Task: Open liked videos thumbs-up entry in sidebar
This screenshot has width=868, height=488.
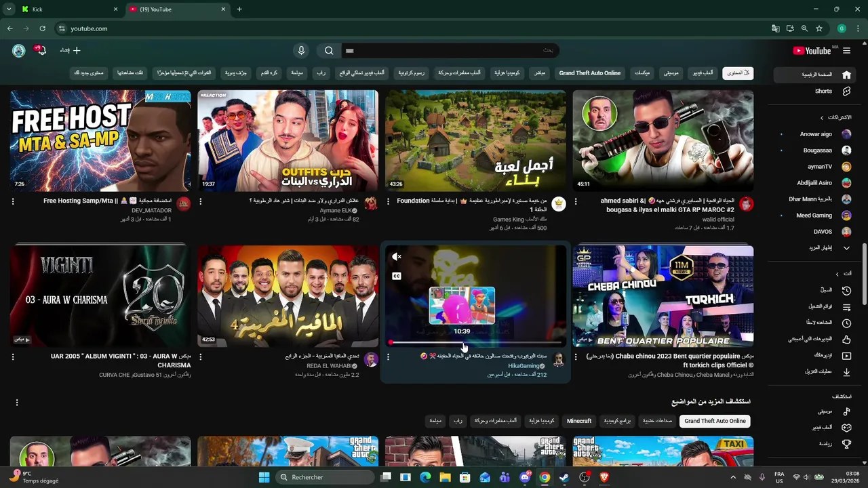Action: [814, 339]
